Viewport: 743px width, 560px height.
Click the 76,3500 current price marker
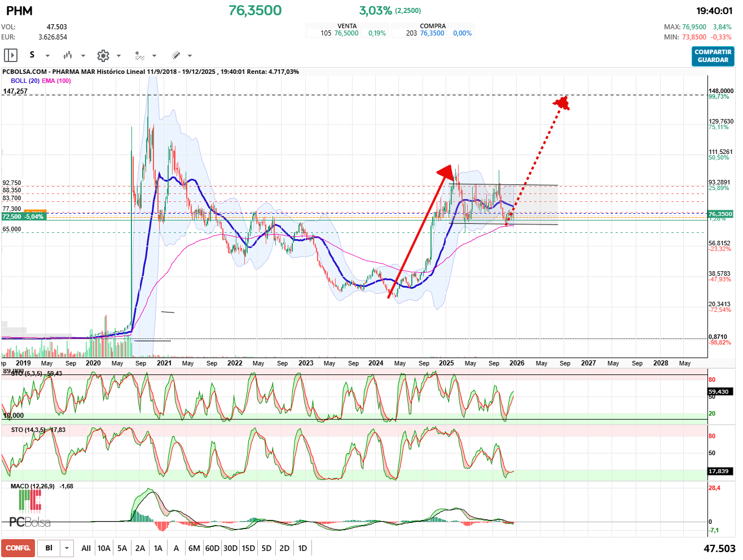[720, 214]
